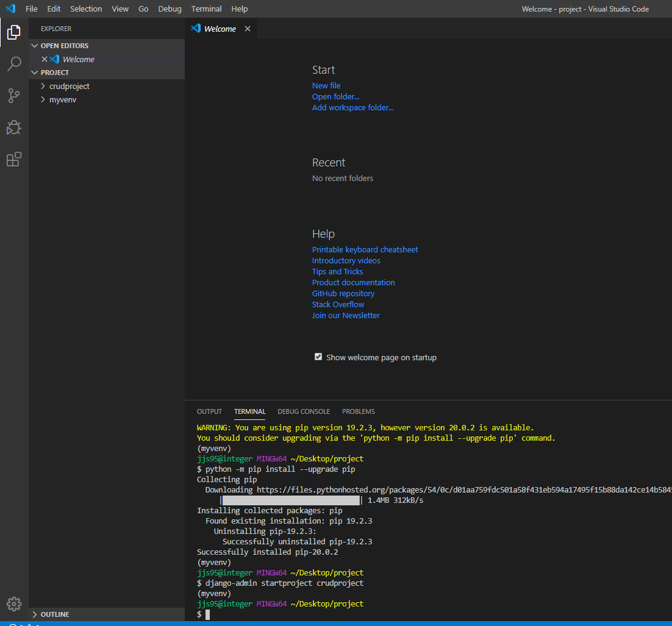Screen dimensions: 672x626
Task: Click the 'No recent folders' text
Action: coord(343,178)
